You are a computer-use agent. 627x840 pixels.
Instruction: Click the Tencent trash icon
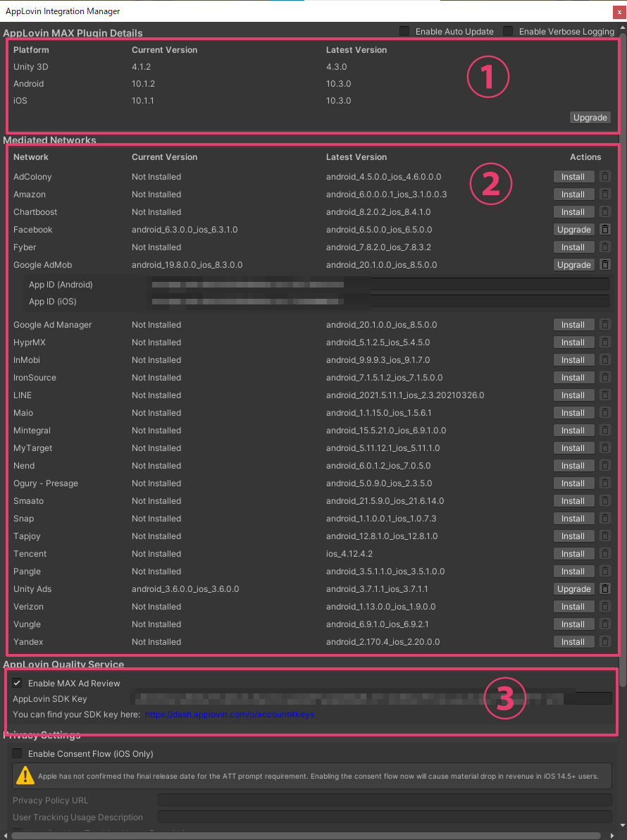pos(604,554)
